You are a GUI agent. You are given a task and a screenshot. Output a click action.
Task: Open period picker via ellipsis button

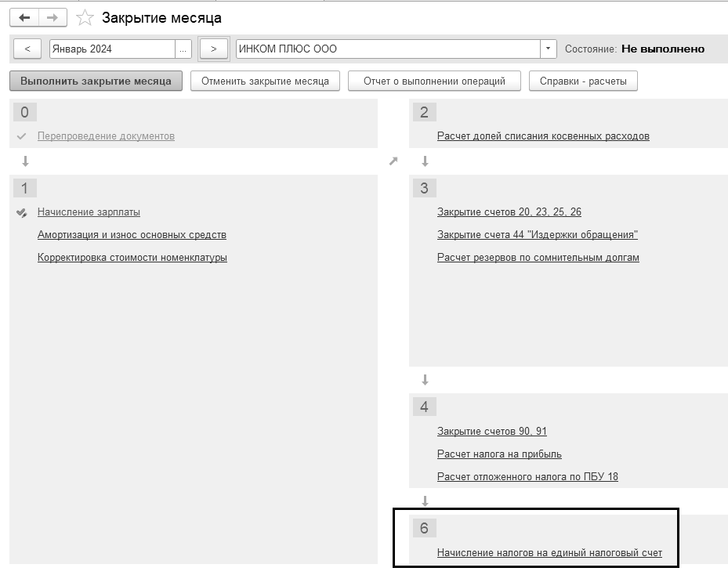pos(183,49)
